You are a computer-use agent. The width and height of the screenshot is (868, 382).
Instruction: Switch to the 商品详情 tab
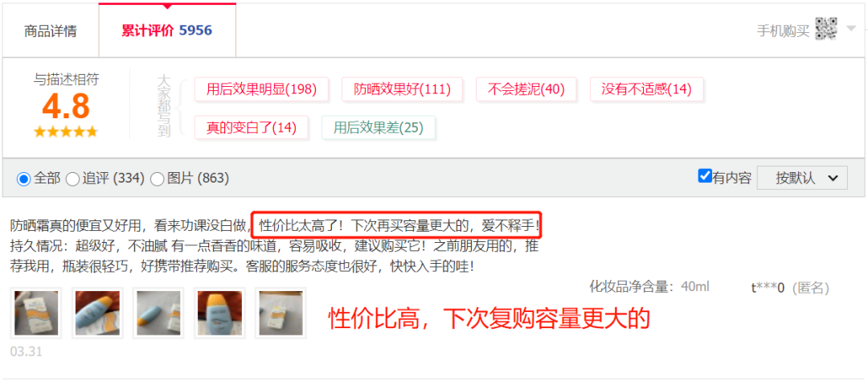click(x=51, y=31)
